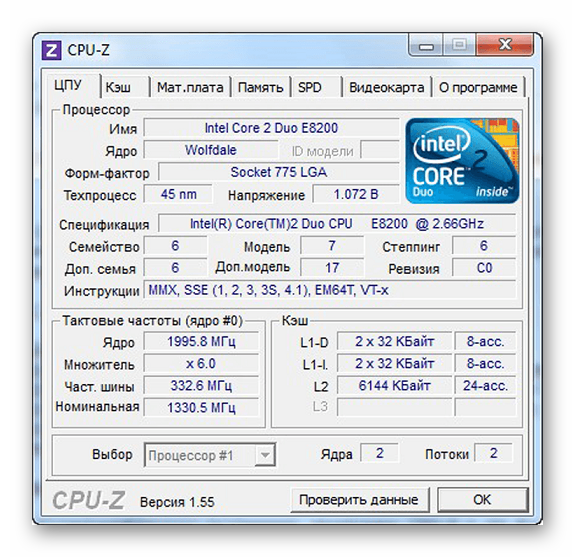The image size is (575, 557).
Task: Click the Проверить данные button
Action: pyautogui.click(x=360, y=500)
